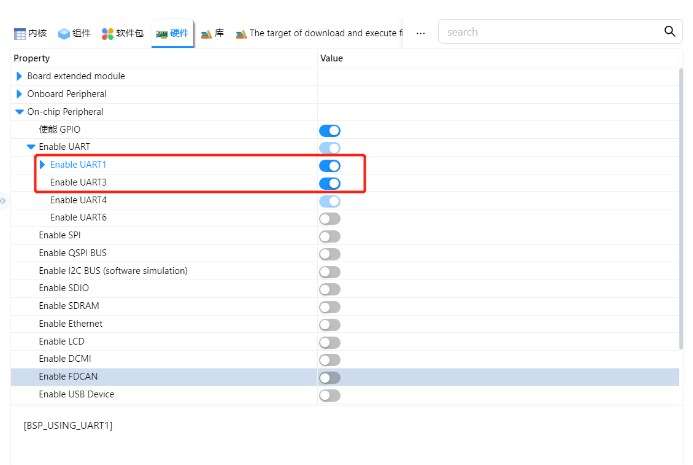Select the Enable FDCAN row label
Image resolution: width=693 pixels, height=465 pixels.
[68, 377]
